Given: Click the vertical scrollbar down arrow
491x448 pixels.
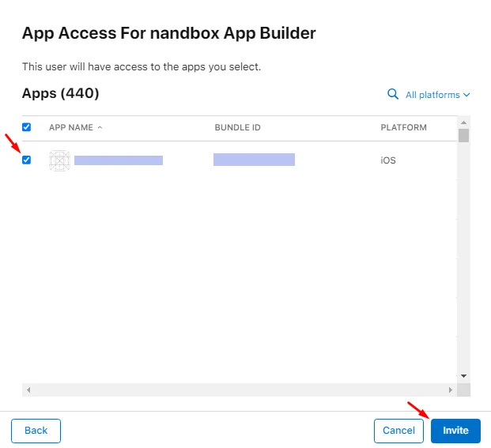Looking at the screenshot, I should click(464, 376).
